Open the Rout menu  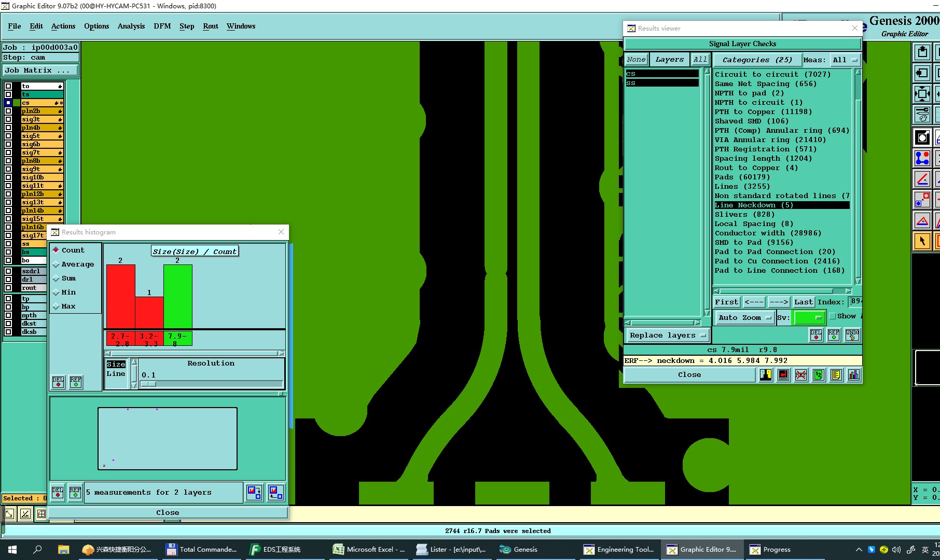(x=211, y=26)
